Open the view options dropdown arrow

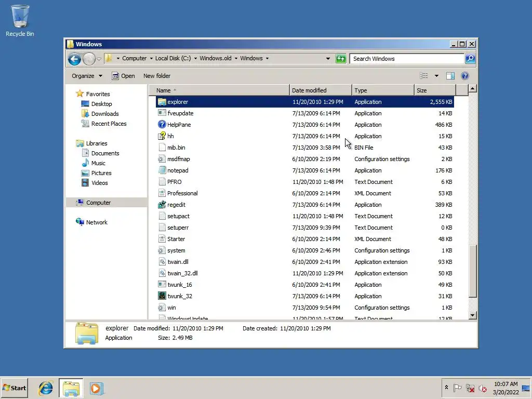(x=436, y=76)
